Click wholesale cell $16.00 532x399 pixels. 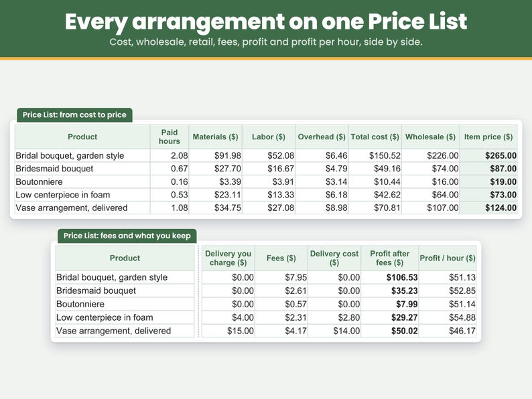click(431, 181)
